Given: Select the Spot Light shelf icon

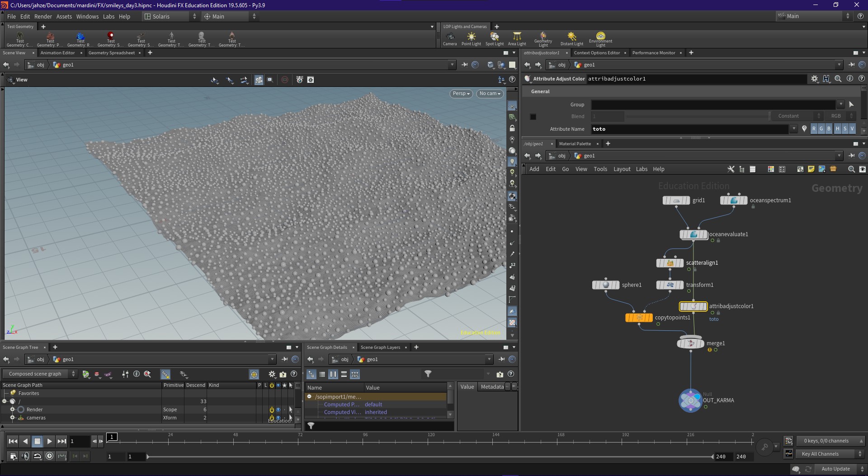Looking at the screenshot, I should (495, 39).
